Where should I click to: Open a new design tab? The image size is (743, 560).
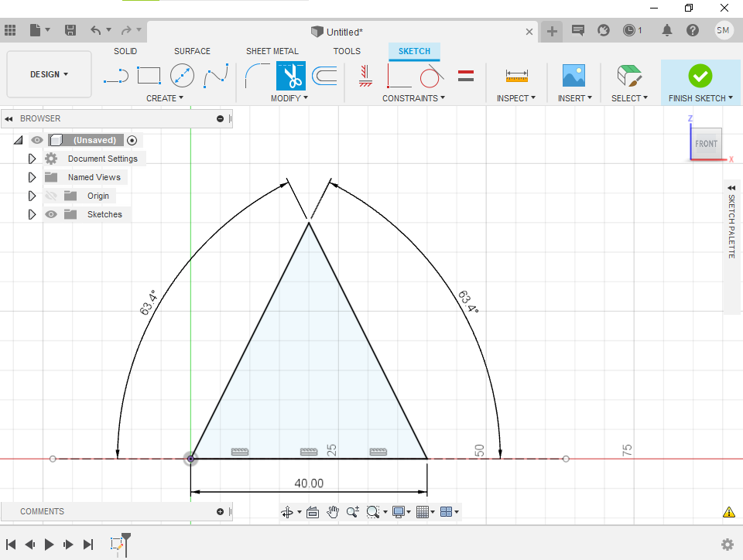552,31
